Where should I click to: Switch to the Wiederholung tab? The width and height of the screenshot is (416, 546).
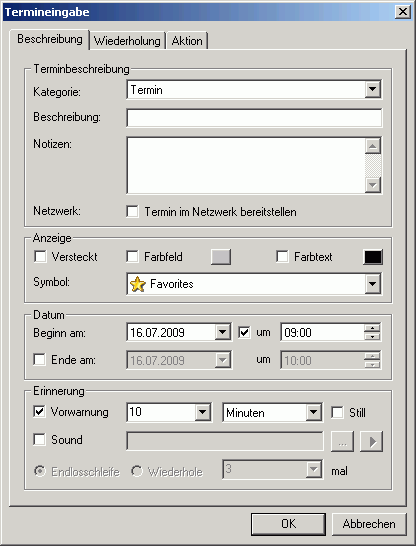tap(127, 40)
